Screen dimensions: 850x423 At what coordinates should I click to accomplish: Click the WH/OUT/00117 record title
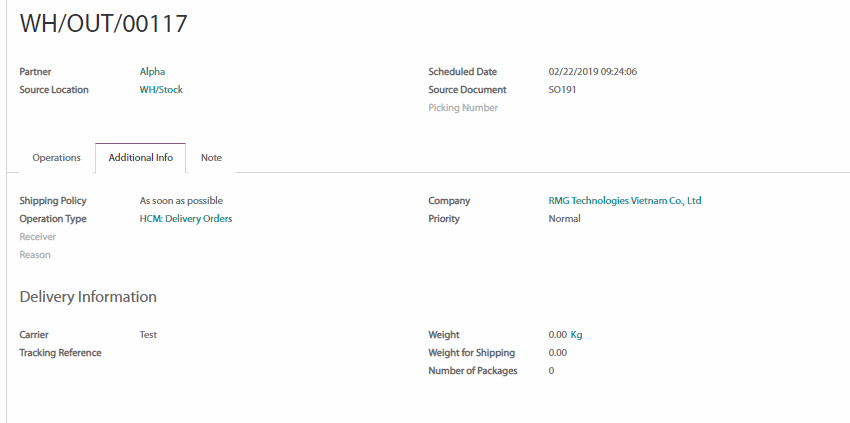(x=104, y=25)
